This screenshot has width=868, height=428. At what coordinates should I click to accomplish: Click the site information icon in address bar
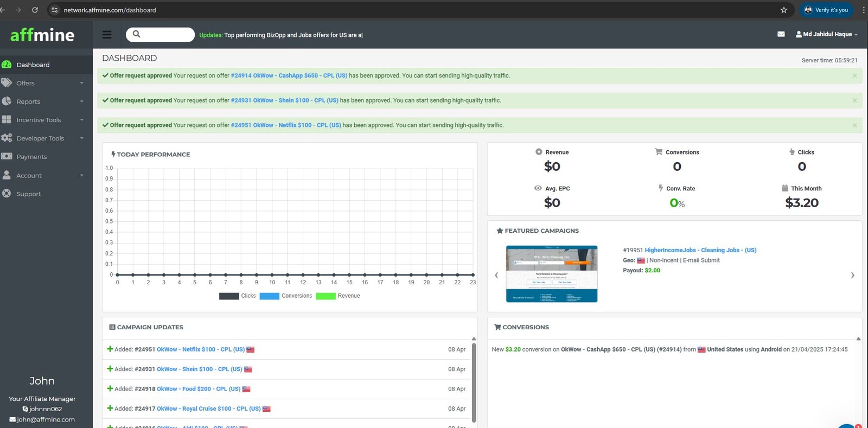54,10
